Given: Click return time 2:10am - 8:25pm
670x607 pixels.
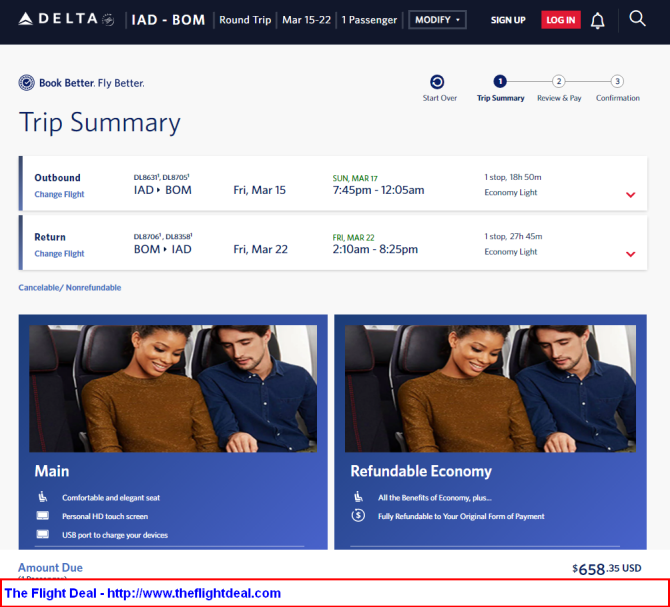Looking at the screenshot, I should (x=375, y=249).
